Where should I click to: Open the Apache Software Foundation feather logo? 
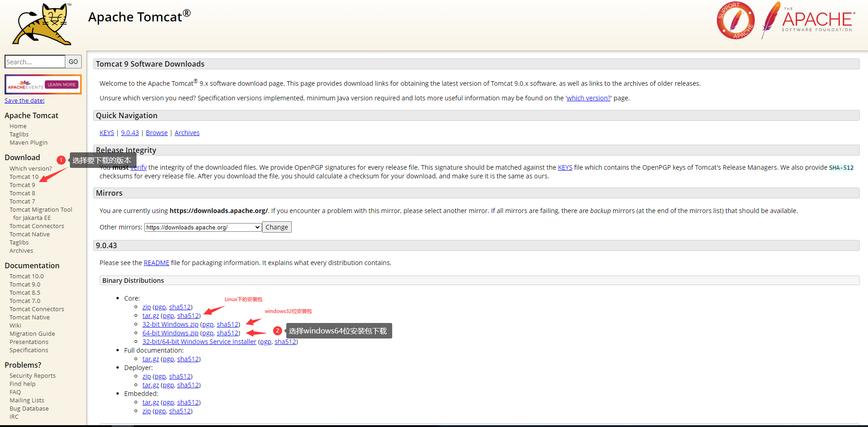click(807, 20)
